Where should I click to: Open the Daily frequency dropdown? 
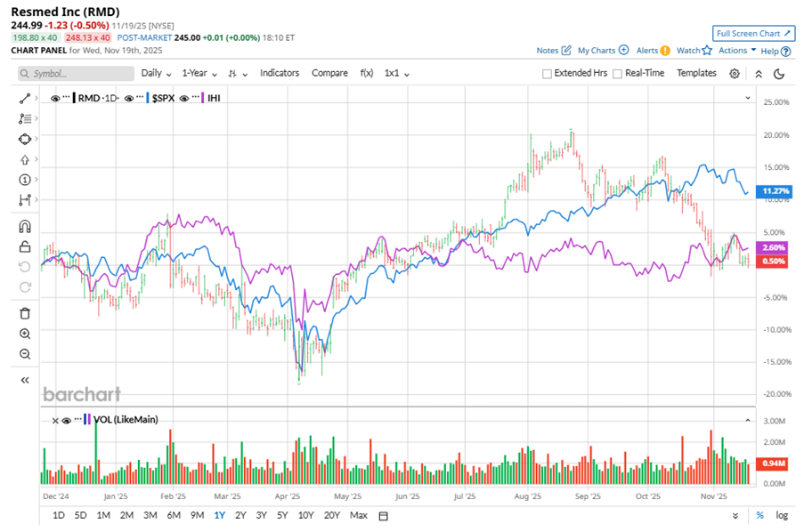tap(156, 73)
